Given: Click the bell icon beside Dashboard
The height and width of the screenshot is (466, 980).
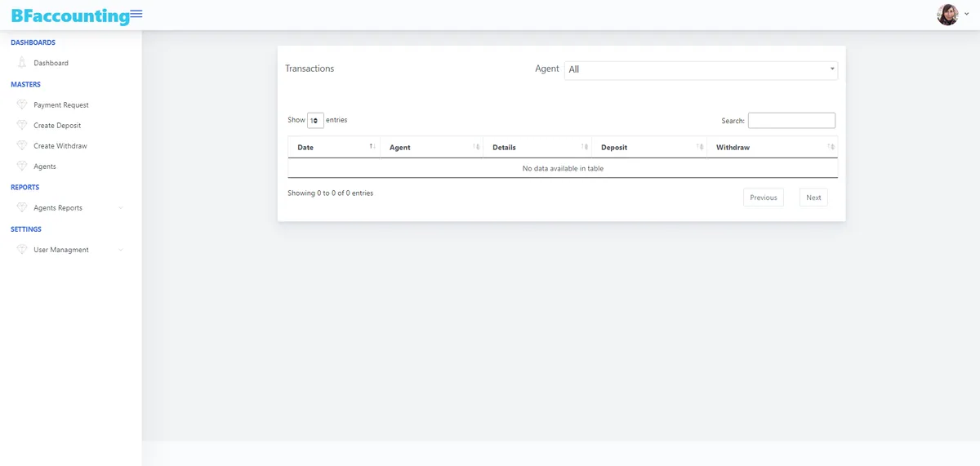Looking at the screenshot, I should 22,63.
